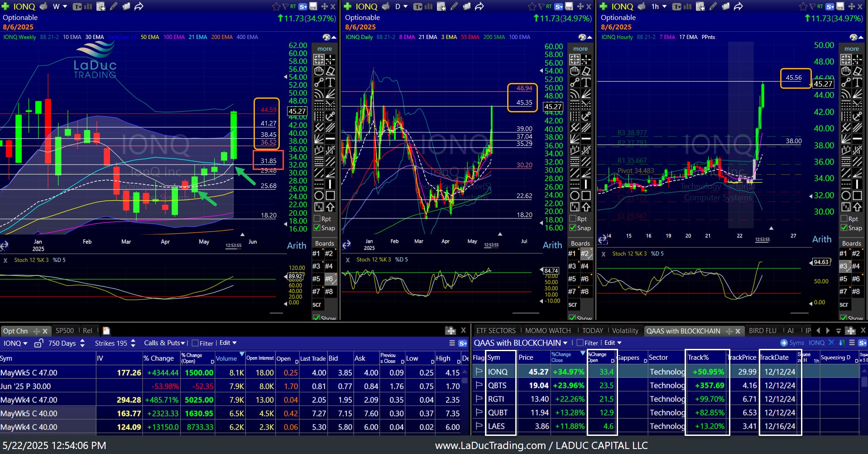The width and height of the screenshot is (868, 454).
Task: Switch to ETF SECTORS tab
Action: pos(496,331)
